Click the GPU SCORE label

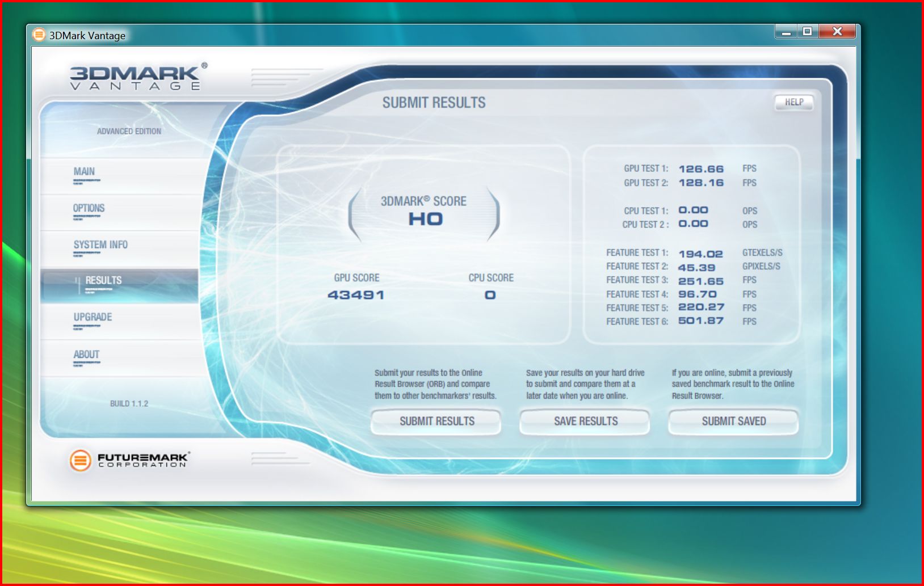(x=356, y=278)
